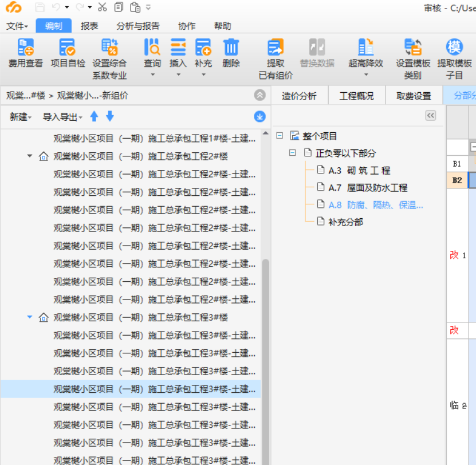
Task: Collapse the 正负零以下部分 node
Action: 292,153
